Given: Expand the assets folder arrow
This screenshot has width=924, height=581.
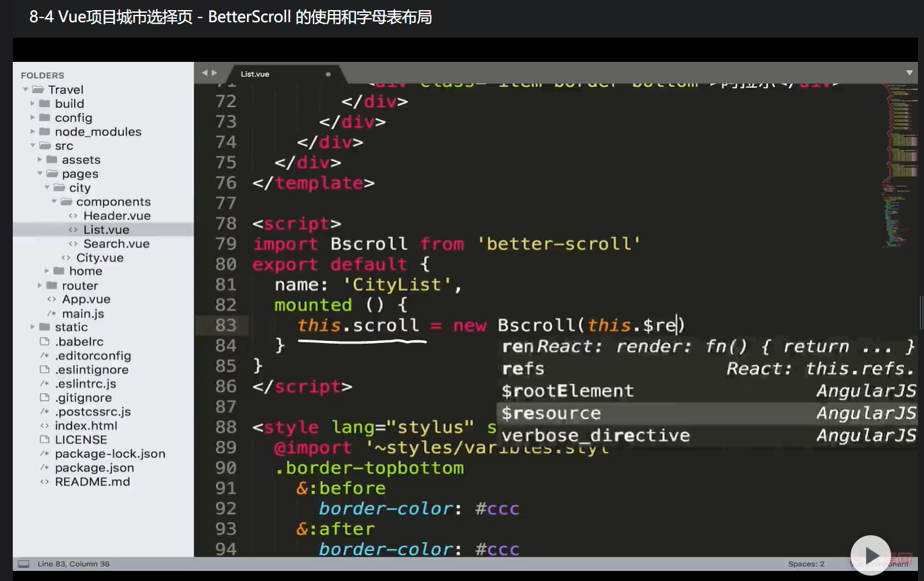Looking at the screenshot, I should pos(40,160).
